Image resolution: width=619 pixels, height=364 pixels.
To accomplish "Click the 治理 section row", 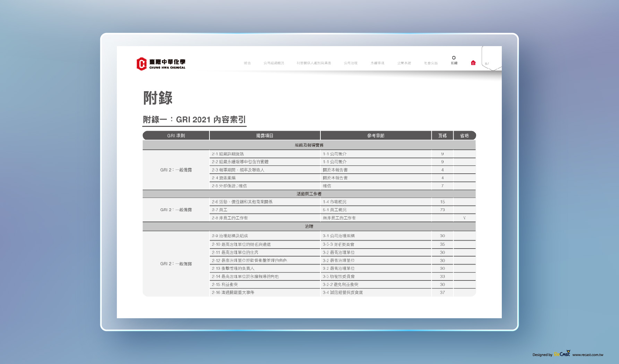I will [x=309, y=226].
